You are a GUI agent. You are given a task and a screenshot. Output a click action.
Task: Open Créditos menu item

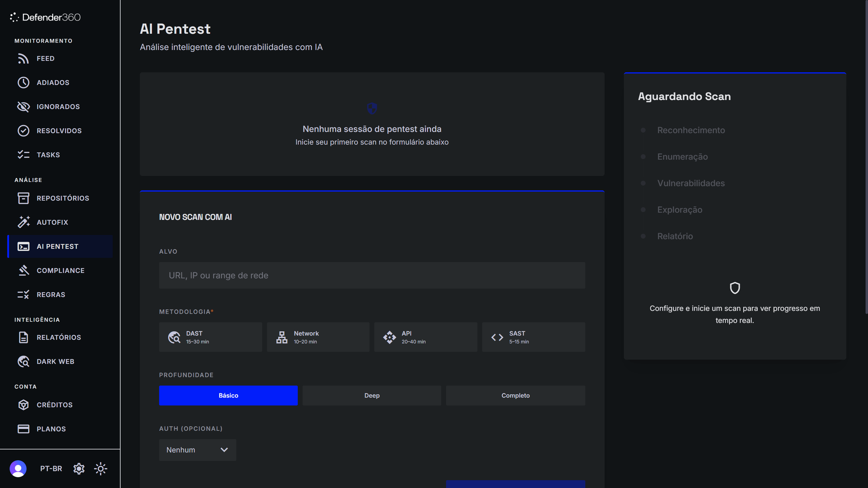click(x=60, y=405)
